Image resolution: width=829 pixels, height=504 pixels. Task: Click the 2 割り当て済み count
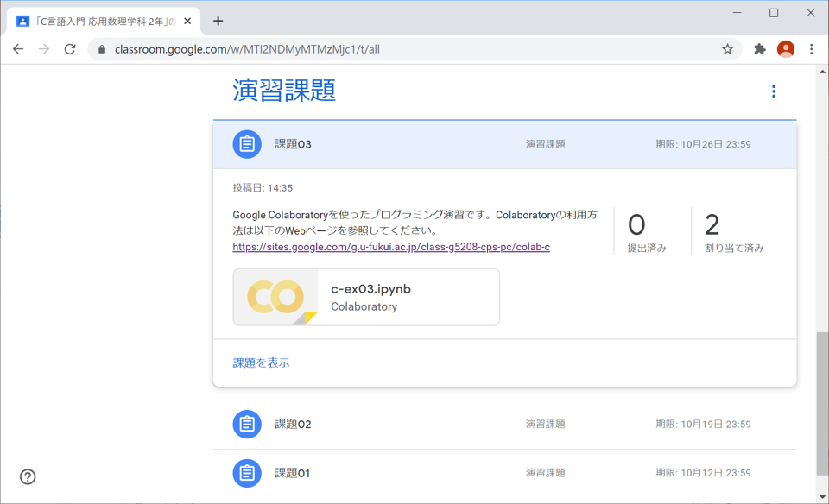(734, 232)
